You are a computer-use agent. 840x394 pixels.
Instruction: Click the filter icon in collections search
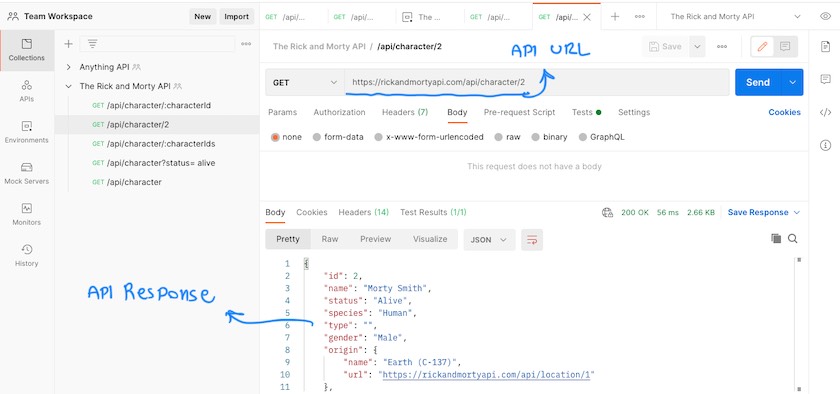coord(92,44)
